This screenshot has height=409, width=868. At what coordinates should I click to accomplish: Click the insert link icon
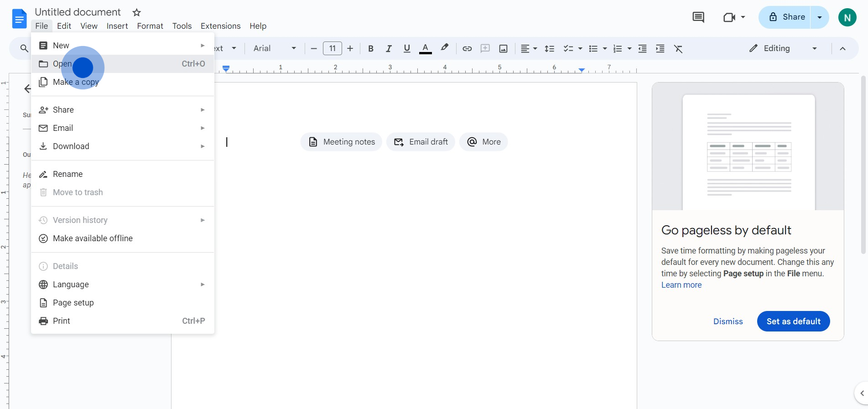click(x=467, y=49)
